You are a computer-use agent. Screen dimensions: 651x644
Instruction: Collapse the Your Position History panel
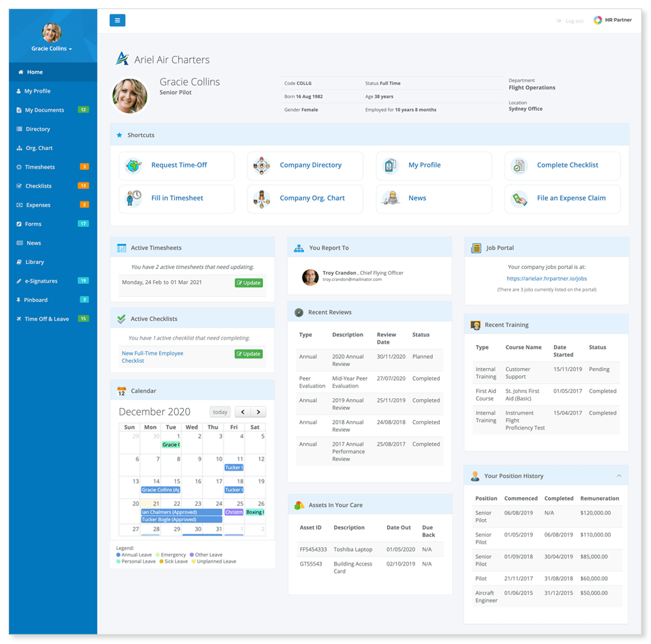pos(620,475)
